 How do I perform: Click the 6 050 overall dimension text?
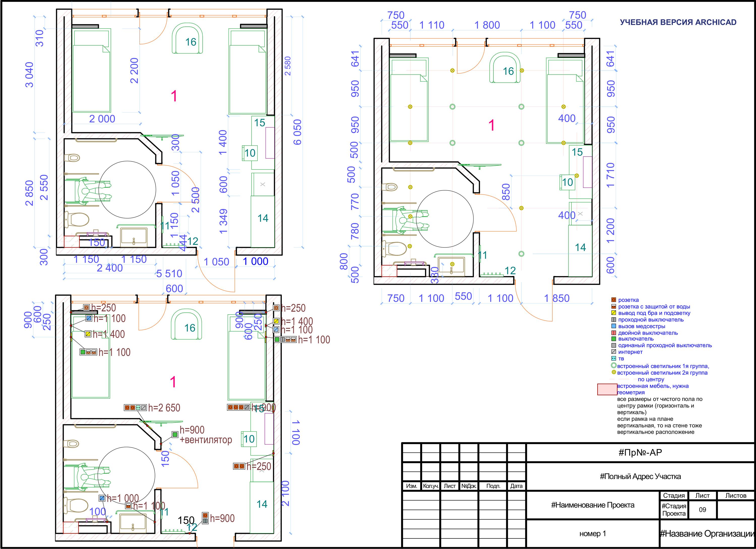click(x=297, y=132)
